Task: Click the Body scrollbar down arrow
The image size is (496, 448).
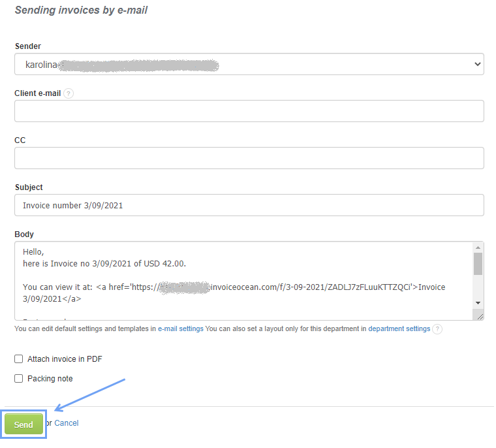Action: pos(478,303)
